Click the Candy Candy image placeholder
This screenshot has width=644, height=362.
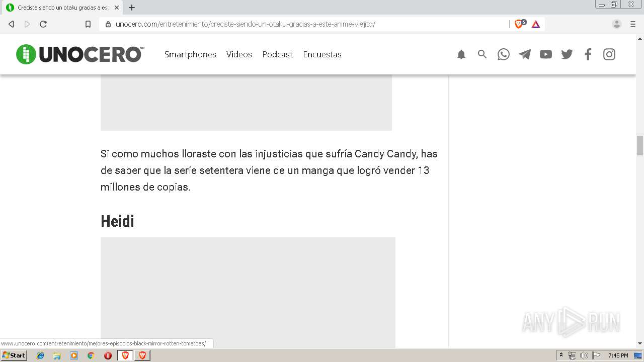click(x=246, y=103)
